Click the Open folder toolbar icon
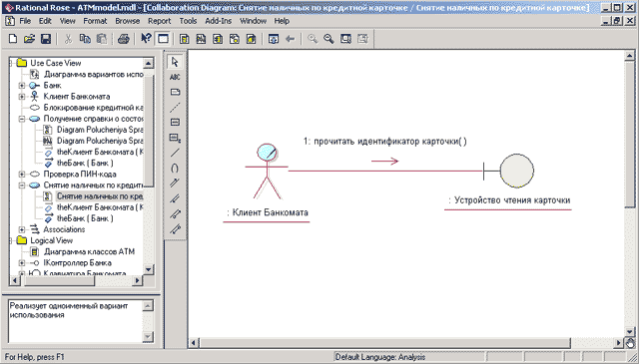Viewport: 639px width, 364px height. pyautogui.click(x=29, y=39)
